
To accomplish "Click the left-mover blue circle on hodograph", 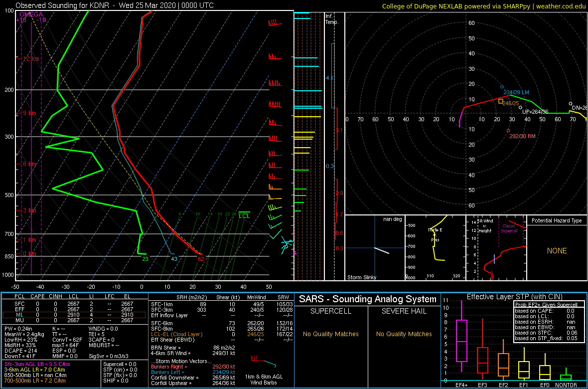I will point(502,87).
